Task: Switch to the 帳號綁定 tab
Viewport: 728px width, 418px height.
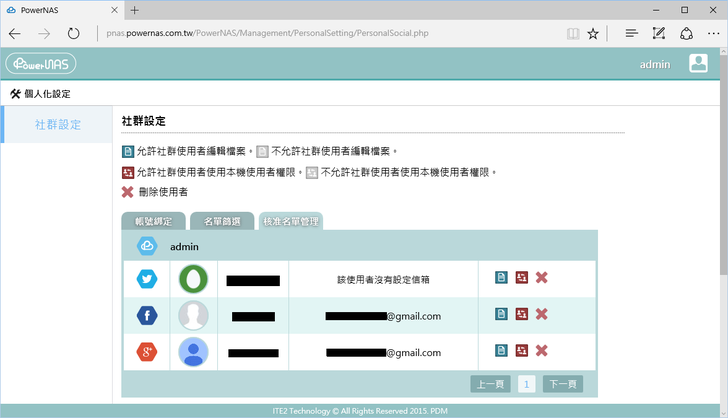Action: 153,221
